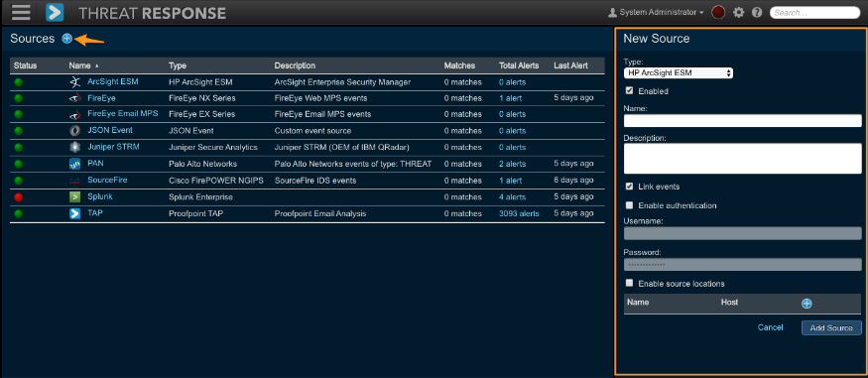The height and width of the screenshot is (378, 868).
Task: Click 'Custom event source' description cell
Action: click(312, 131)
